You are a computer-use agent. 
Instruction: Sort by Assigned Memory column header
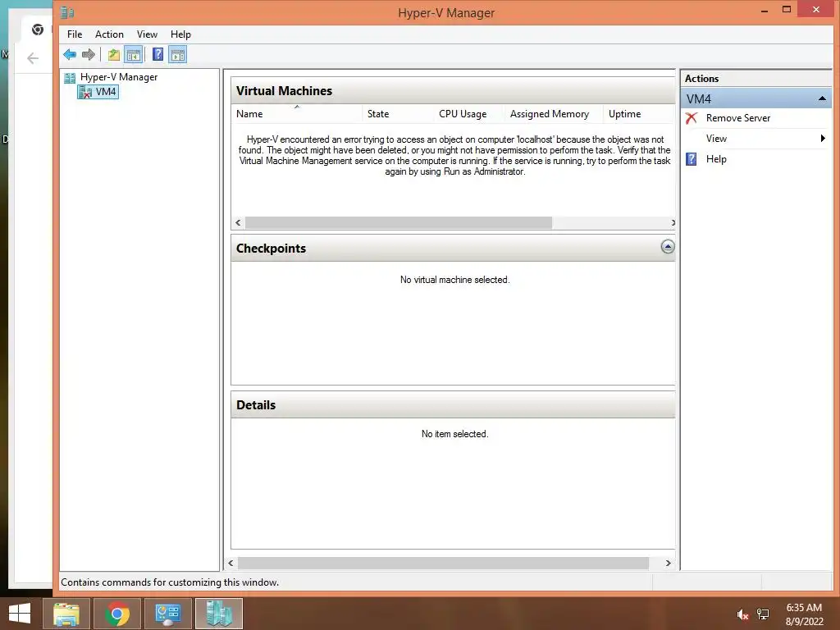[x=555, y=113]
